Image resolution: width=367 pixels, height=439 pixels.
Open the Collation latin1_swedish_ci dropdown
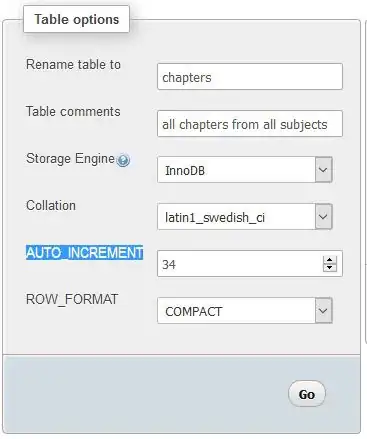tap(245, 217)
